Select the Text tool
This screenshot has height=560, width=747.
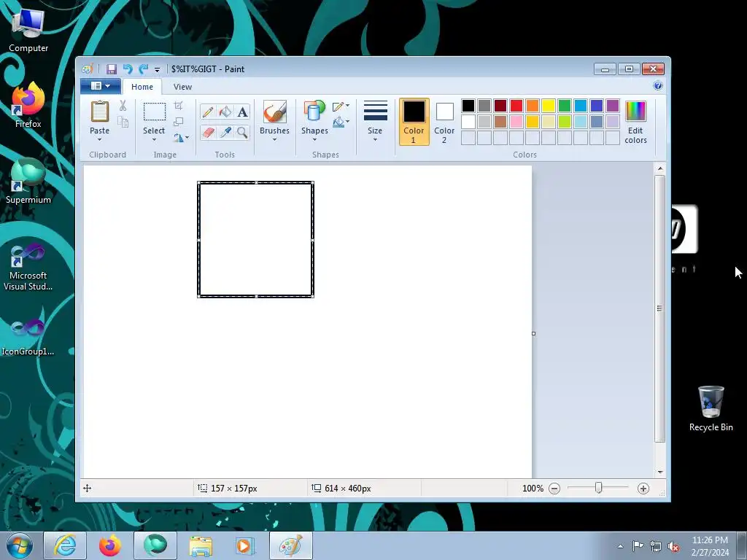242,112
